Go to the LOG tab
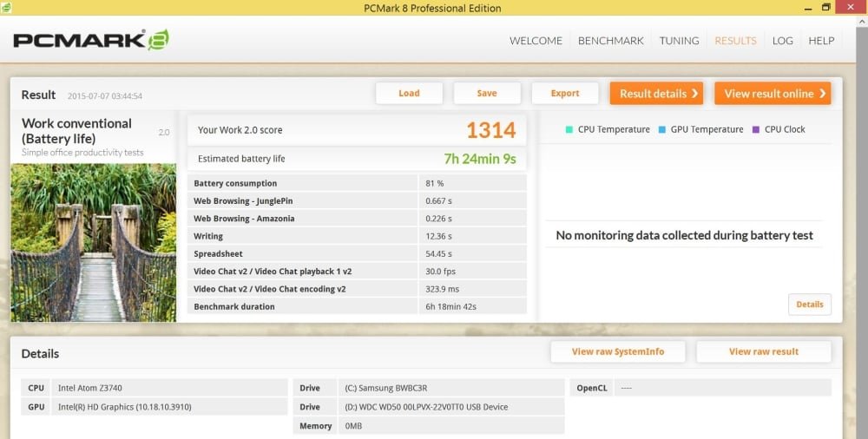868x439 pixels. pyautogui.click(x=783, y=41)
